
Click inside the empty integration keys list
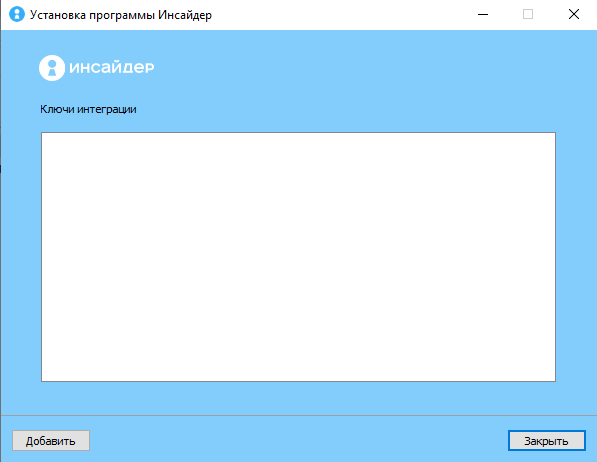click(x=298, y=257)
